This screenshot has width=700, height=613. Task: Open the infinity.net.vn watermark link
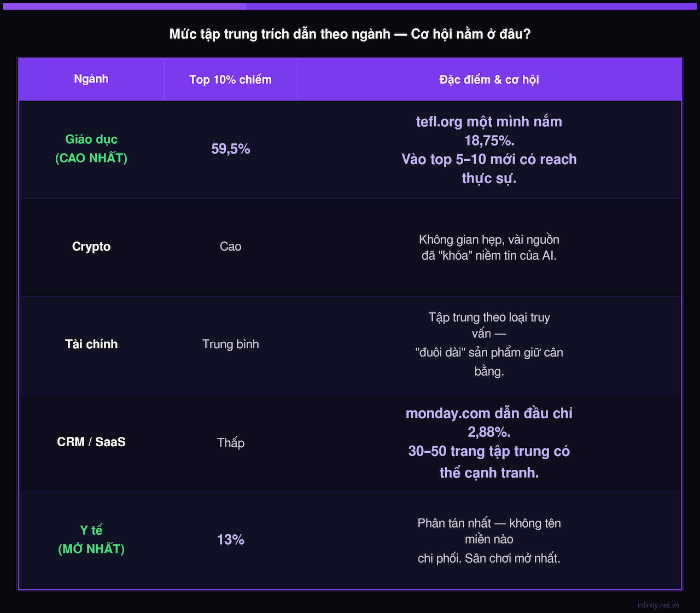658,605
